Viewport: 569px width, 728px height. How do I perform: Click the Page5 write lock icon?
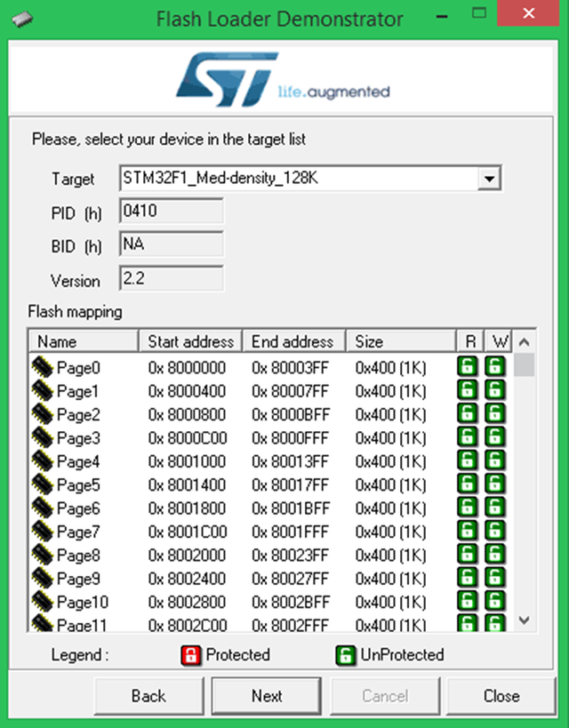point(495,484)
